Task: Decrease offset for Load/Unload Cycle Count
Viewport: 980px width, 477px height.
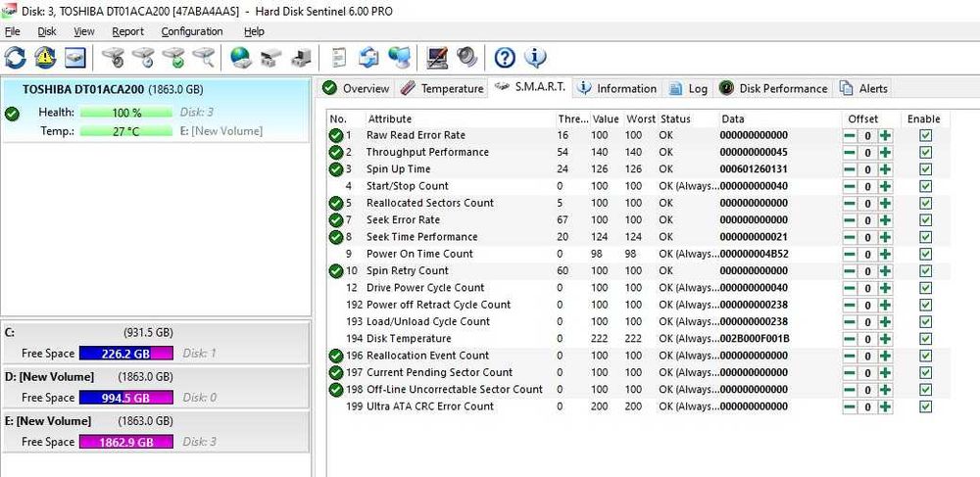Action: 850,321
